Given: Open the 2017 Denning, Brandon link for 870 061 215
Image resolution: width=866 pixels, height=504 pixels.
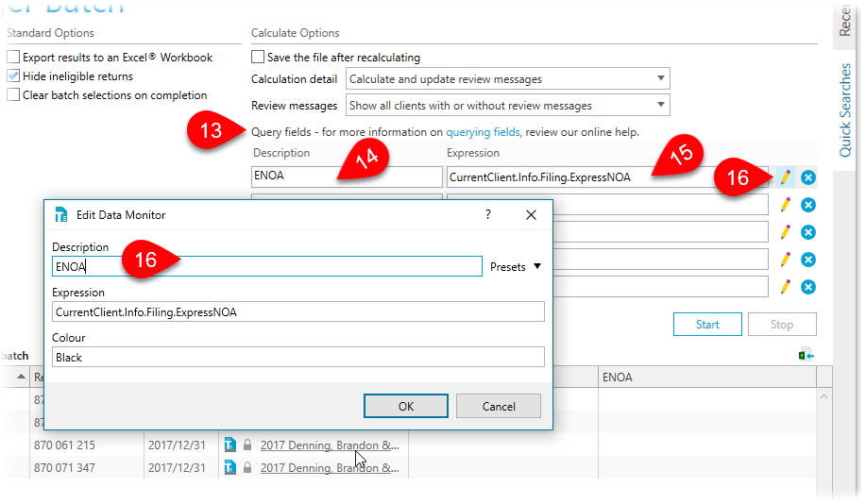Looking at the screenshot, I should click(330, 445).
